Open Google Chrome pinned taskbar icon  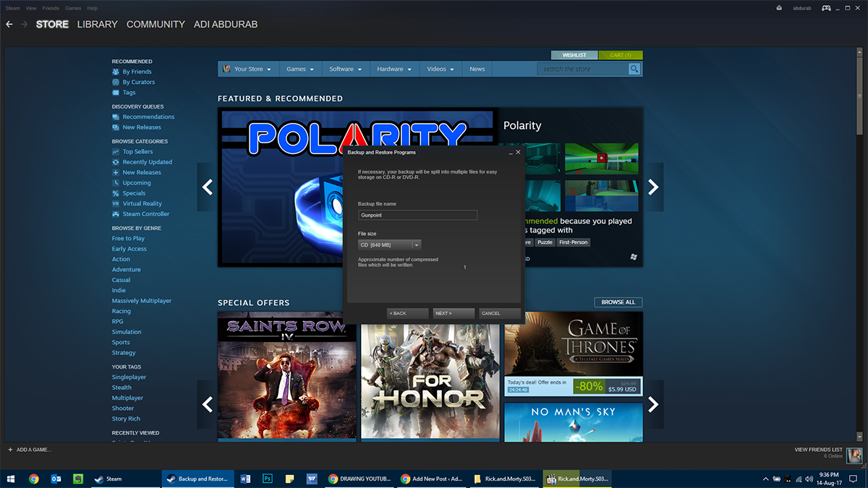click(33, 479)
